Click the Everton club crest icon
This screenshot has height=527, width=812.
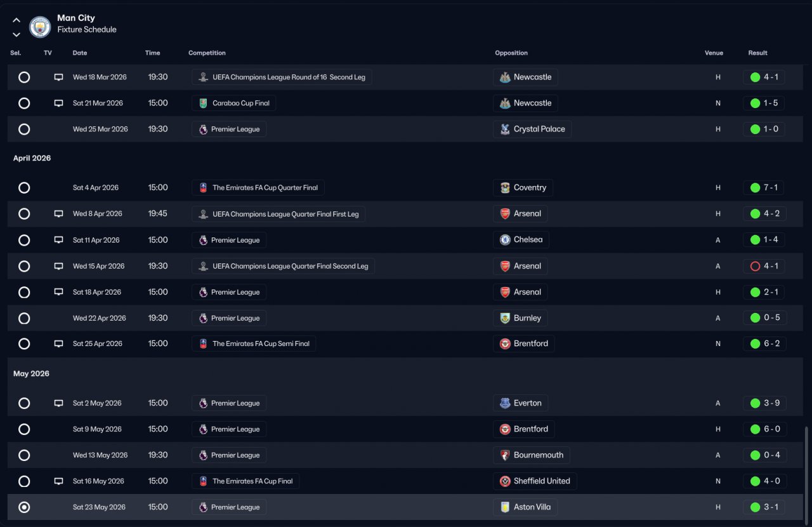tap(505, 403)
